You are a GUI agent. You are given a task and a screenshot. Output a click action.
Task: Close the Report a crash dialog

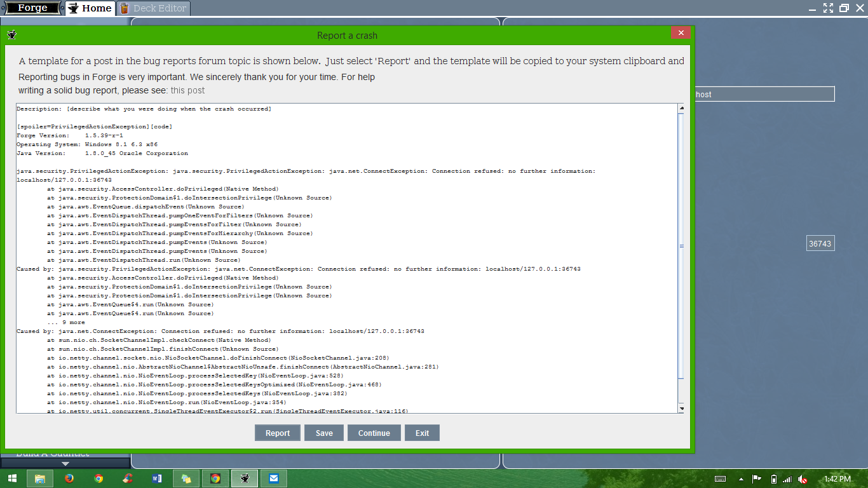681,33
